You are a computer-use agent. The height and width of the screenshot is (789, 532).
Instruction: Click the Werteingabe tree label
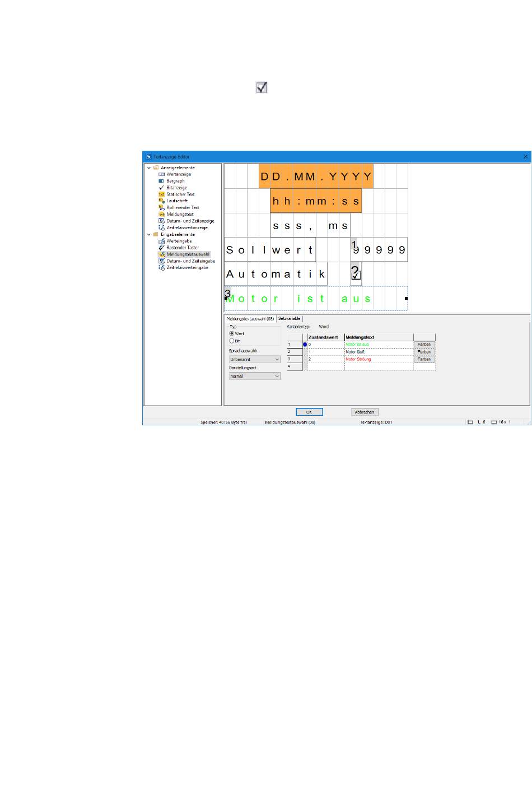click(179, 241)
